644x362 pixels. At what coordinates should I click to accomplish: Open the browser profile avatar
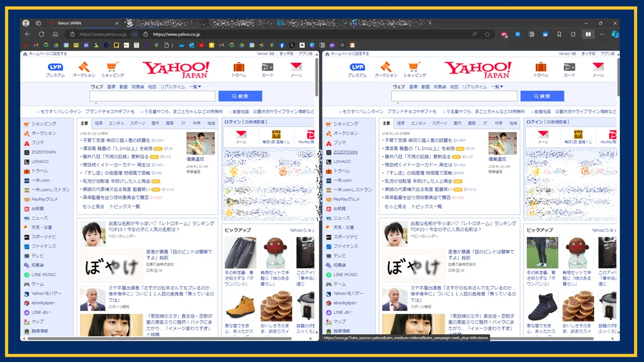26,24
